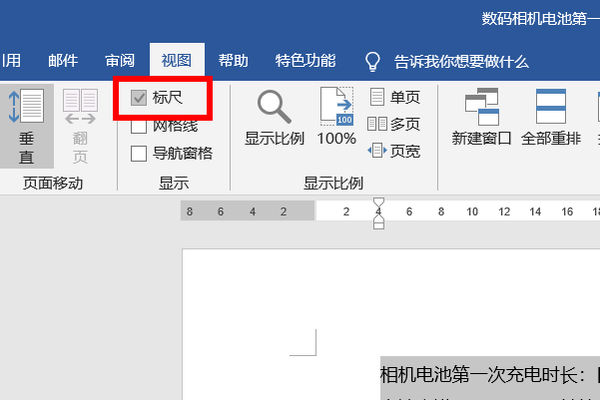
Task: Click the ruler at mark 10
Action: pos(472,211)
